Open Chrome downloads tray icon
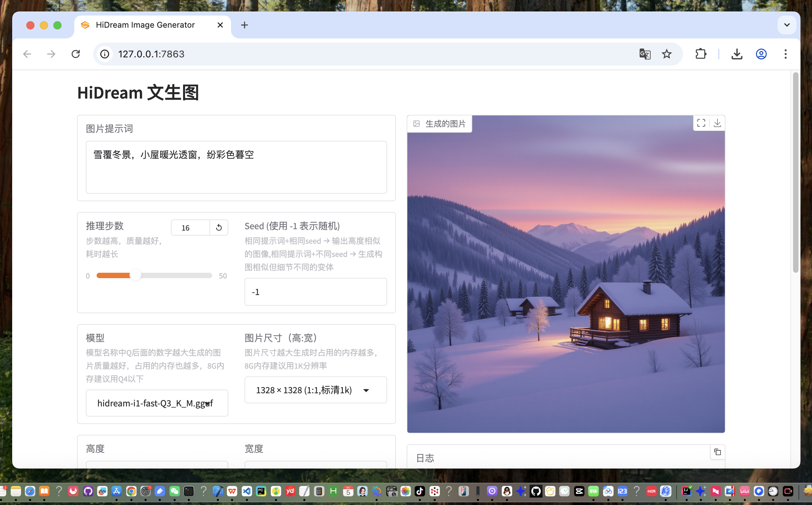This screenshot has width=812, height=505. pos(737,54)
